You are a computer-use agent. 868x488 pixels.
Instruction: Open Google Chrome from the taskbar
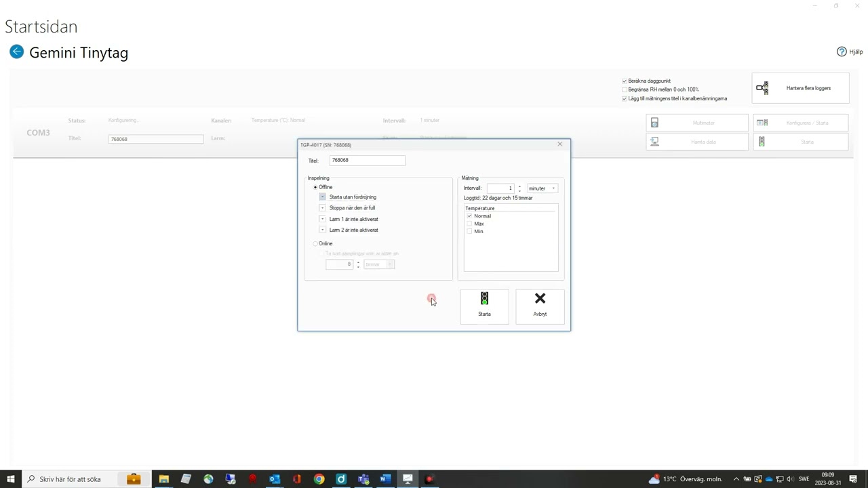tap(319, 479)
